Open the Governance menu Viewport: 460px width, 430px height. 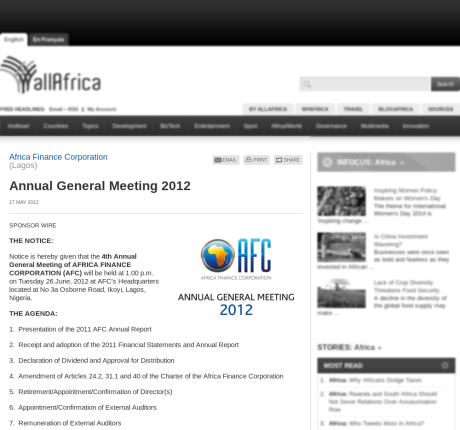[x=331, y=126]
